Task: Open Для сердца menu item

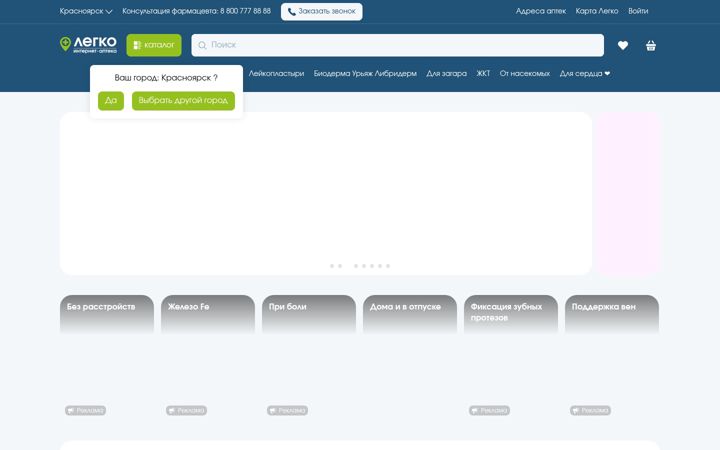Action: [x=585, y=73]
